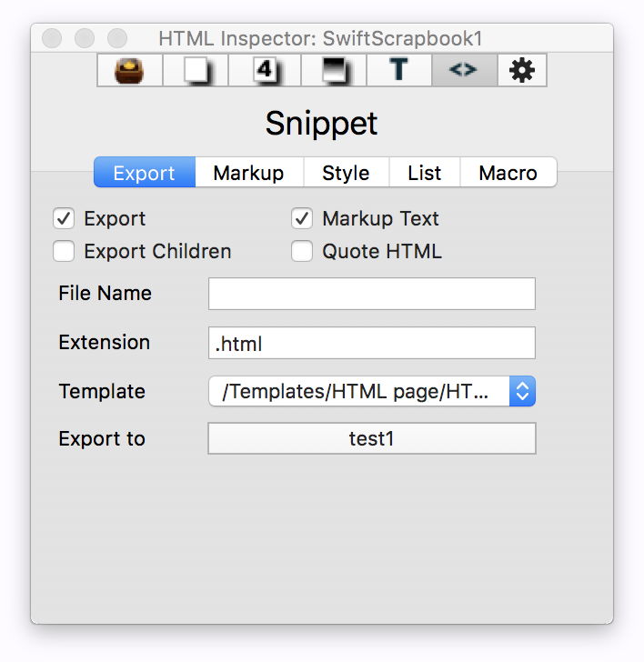This screenshot has width=644, height=662.
Task: Open the Template dropdown menu
Action: 371,392
